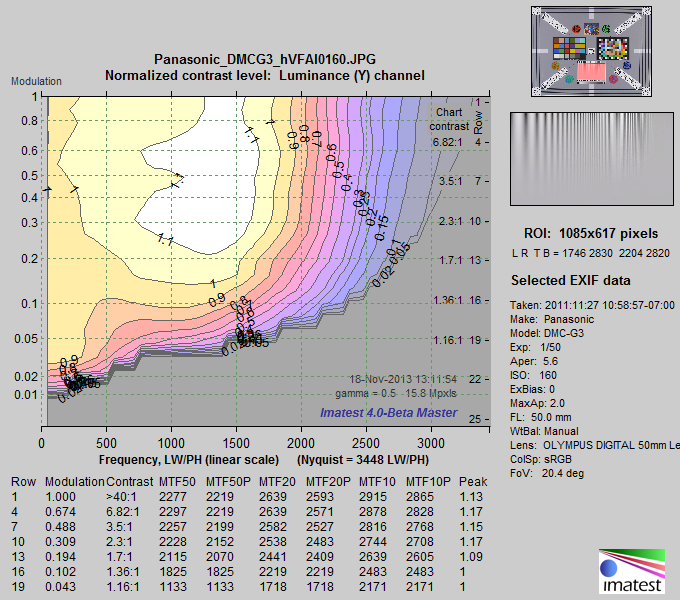
Task: Click the 'MTF50' table column header
Action: (x=177, y=482)
